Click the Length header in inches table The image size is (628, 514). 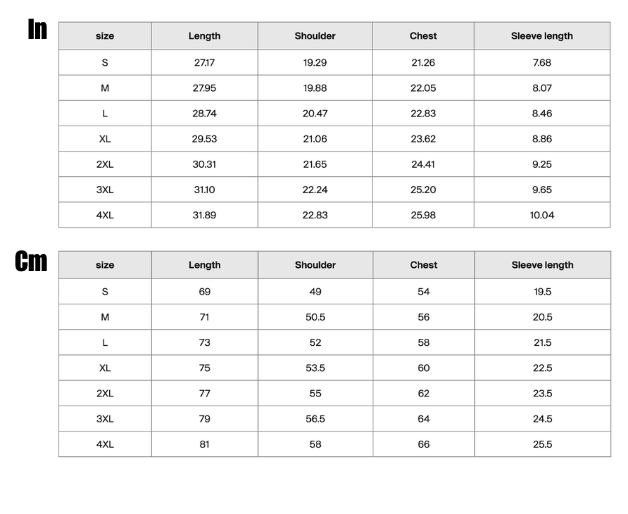coord(204,36)
